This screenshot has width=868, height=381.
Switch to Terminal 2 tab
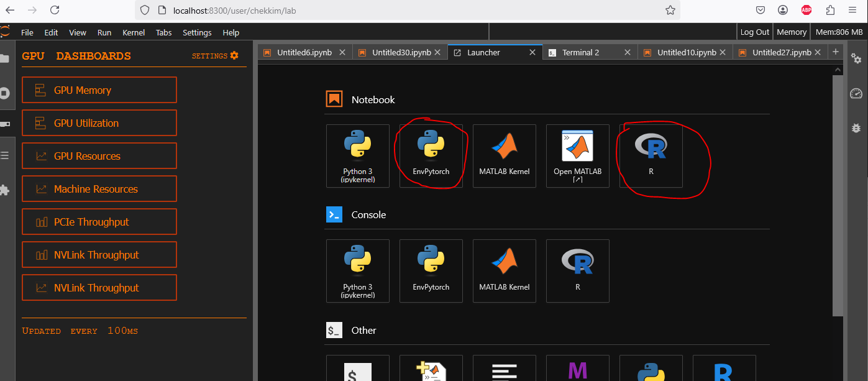pos(580,53)
